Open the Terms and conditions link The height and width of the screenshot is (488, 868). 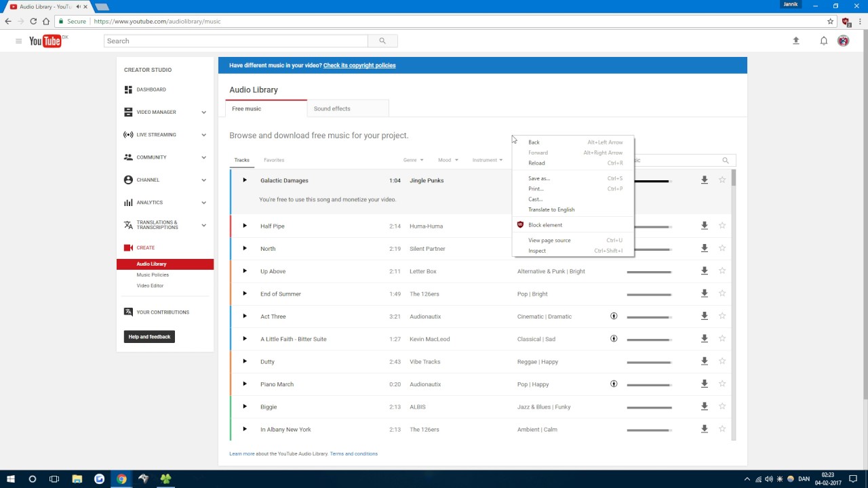tap(354, 453)
